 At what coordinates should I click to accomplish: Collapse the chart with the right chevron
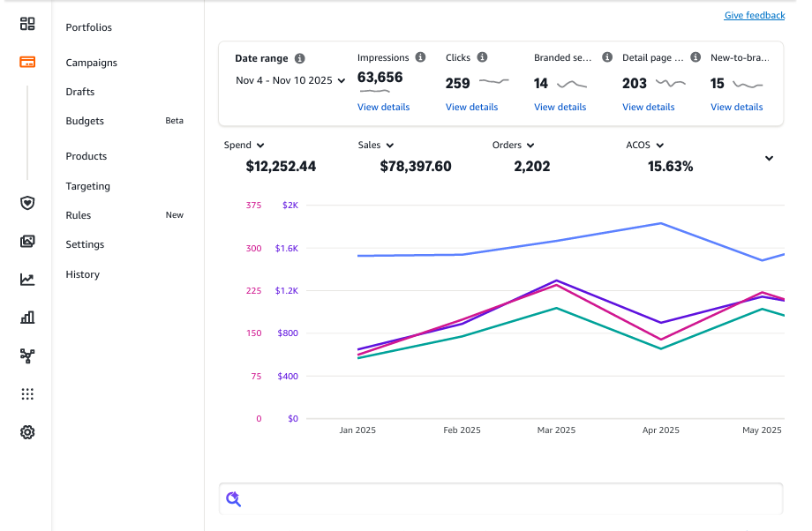click(x=769, y=159)
